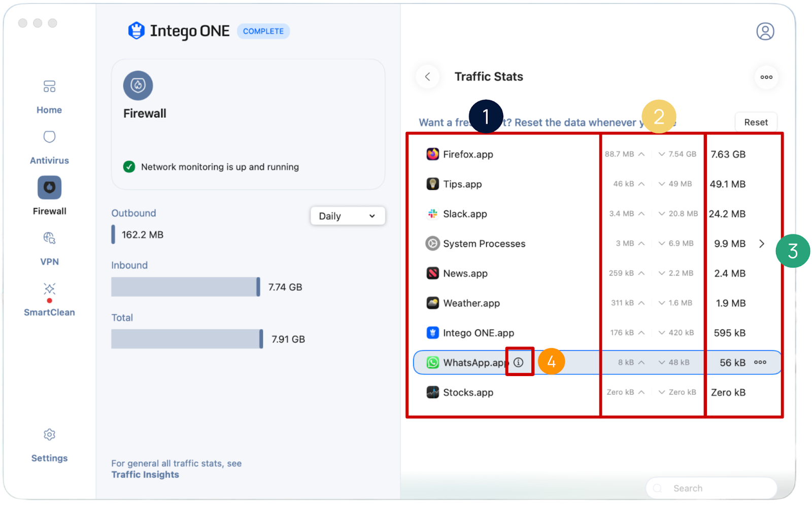Click the Total traffic bar
The image size is (812, 505).
187,339
